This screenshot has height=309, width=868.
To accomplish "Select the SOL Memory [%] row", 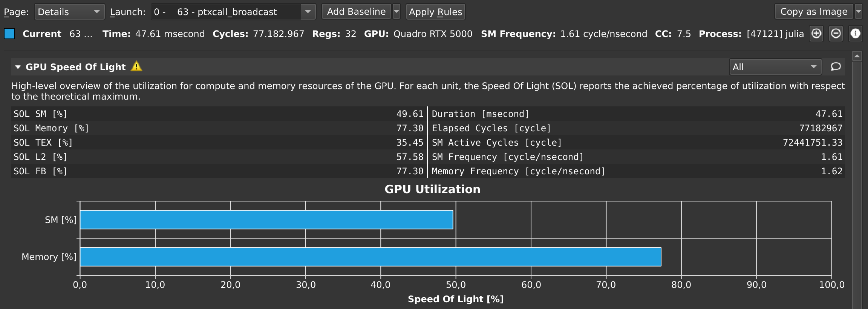I will (219, 128).
